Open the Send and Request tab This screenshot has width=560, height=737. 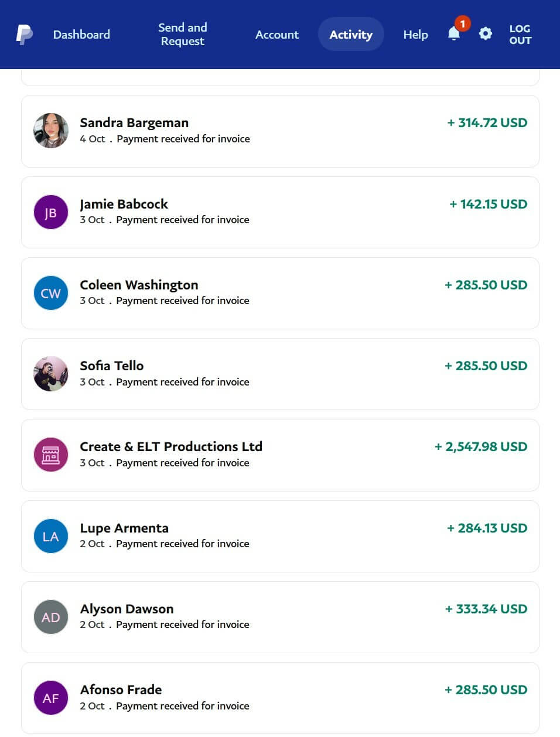click(x=182, y=35)
